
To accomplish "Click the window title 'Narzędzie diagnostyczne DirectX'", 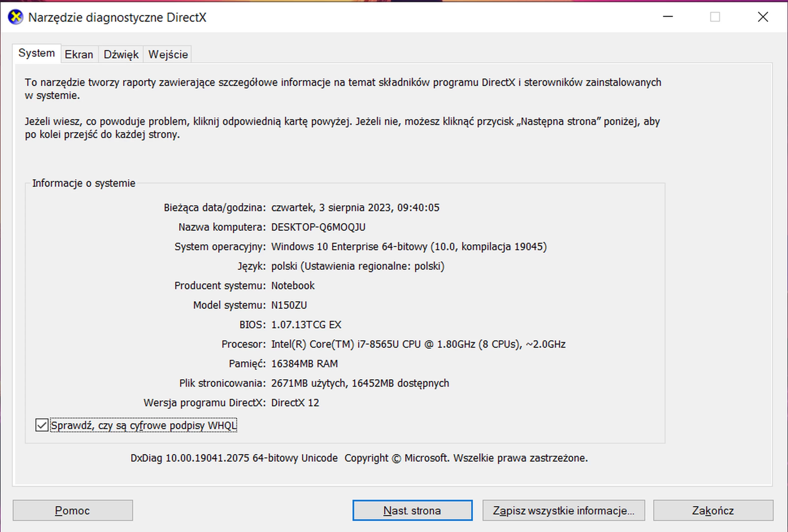I will tap(117, 17).
